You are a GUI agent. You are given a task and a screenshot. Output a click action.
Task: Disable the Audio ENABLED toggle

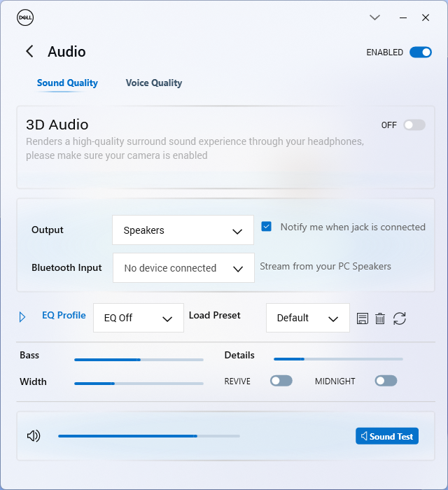click(420, 52)
